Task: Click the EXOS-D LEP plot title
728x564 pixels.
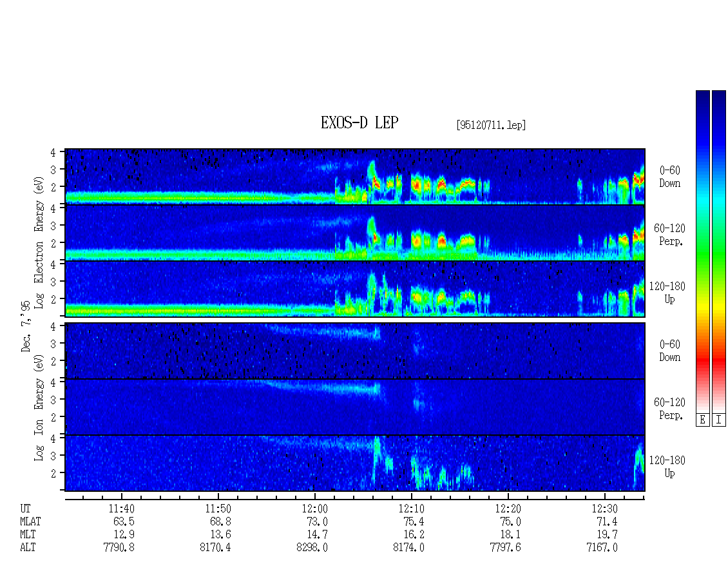Action: pos(359,123)
